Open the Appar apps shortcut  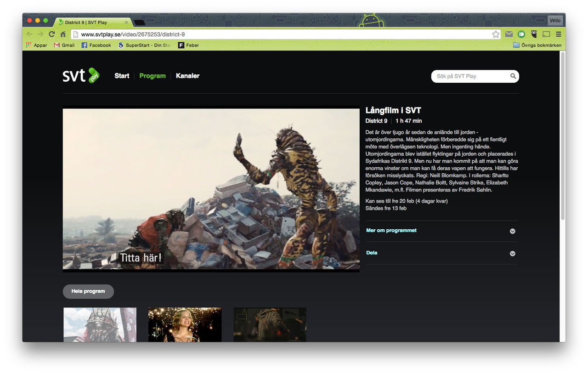[36, 45]
